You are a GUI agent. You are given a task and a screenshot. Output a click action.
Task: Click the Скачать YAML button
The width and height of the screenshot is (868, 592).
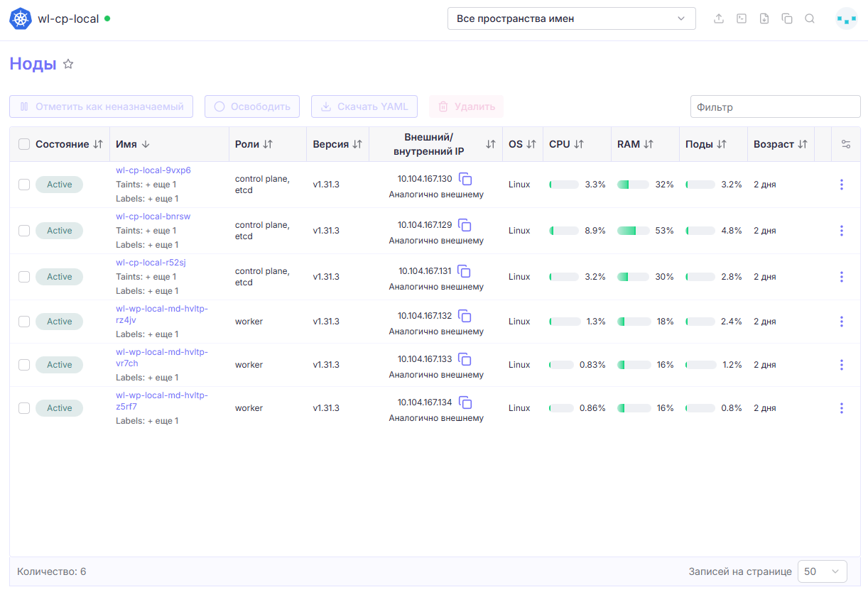pyautogui.click(x=364, y=106)
